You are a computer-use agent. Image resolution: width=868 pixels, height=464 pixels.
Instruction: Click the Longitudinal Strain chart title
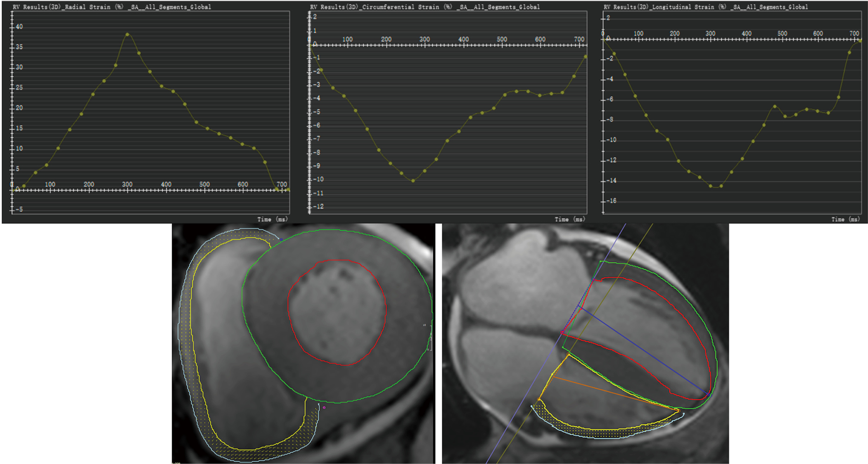point(705,7)
